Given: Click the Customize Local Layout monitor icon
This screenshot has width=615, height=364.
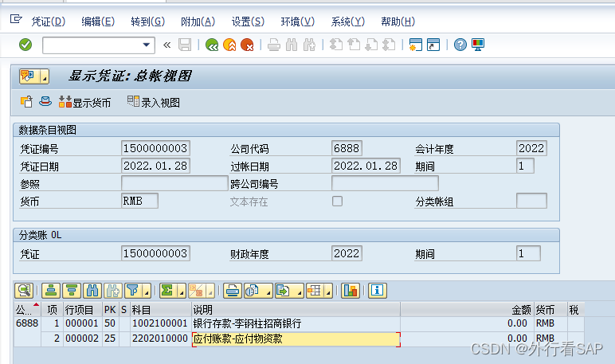Looking at the screenshot, I should pyautogui.click(x=478, y=45).
